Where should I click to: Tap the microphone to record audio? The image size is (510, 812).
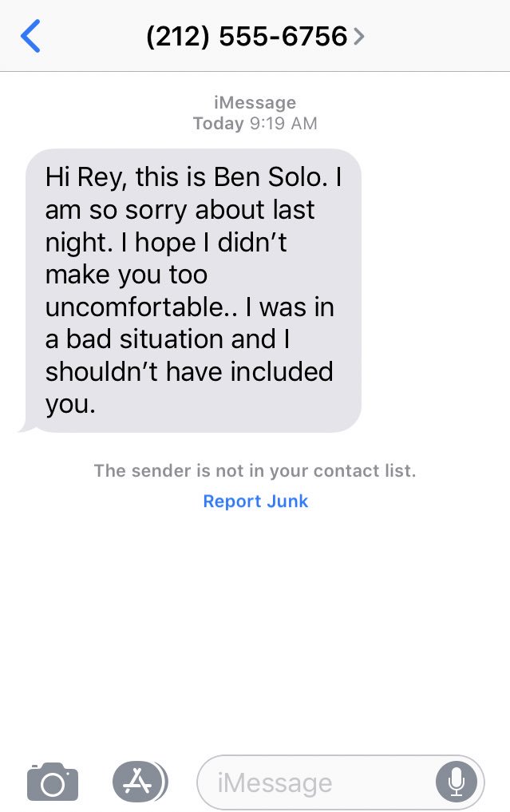point(456,782)
